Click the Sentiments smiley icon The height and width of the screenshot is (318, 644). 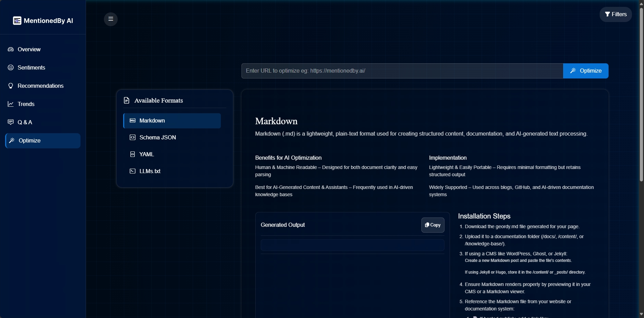(x=11, y=67)
